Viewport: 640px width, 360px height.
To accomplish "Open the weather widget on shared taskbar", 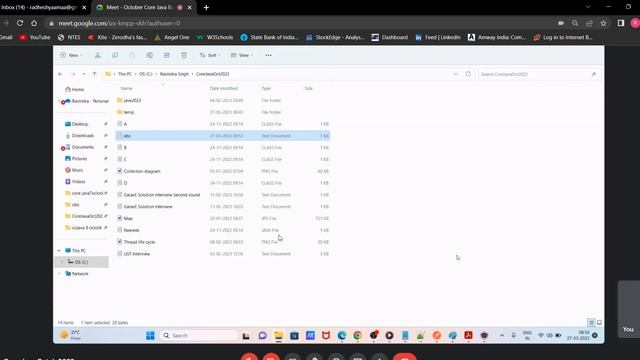I will coord(71,336).
